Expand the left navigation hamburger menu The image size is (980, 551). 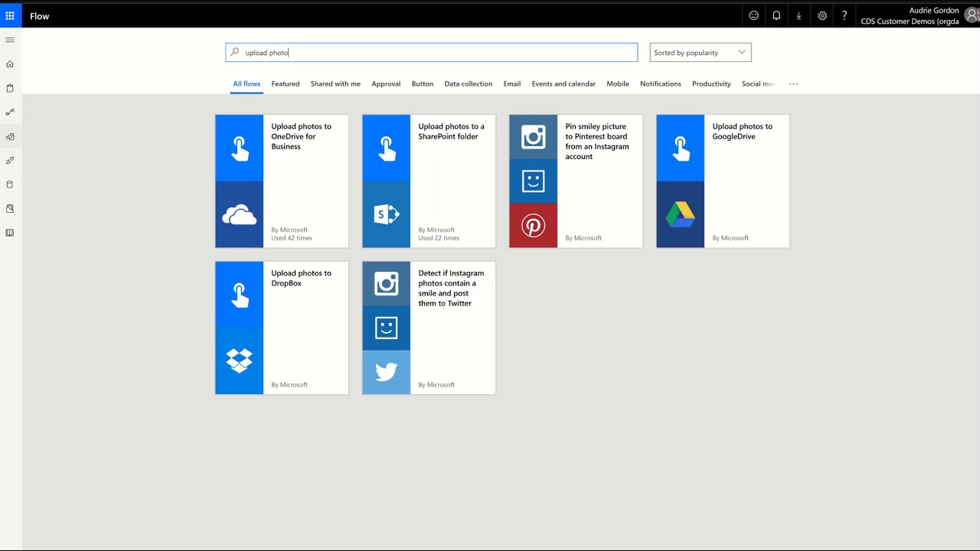tap(10, 40)
